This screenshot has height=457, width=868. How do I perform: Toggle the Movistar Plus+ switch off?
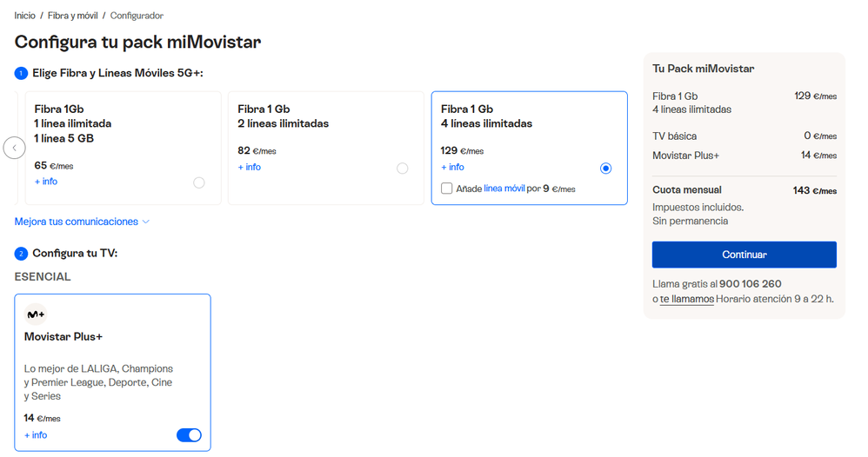[189, 435]
